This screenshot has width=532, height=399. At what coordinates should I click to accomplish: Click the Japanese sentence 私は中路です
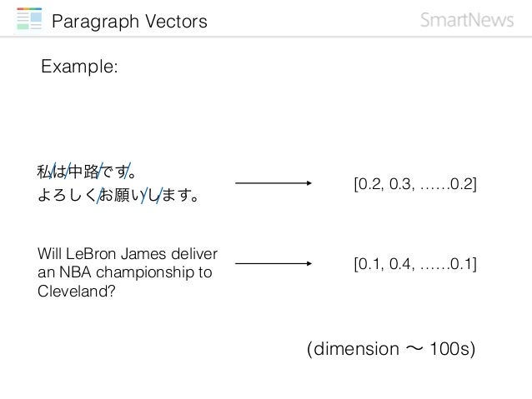pos(87,172)
